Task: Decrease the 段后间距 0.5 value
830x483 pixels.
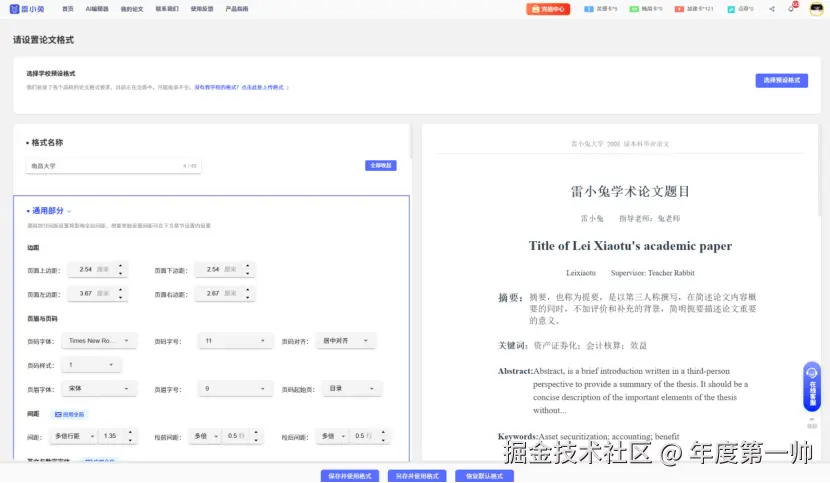Action: (x=383, y=440)
